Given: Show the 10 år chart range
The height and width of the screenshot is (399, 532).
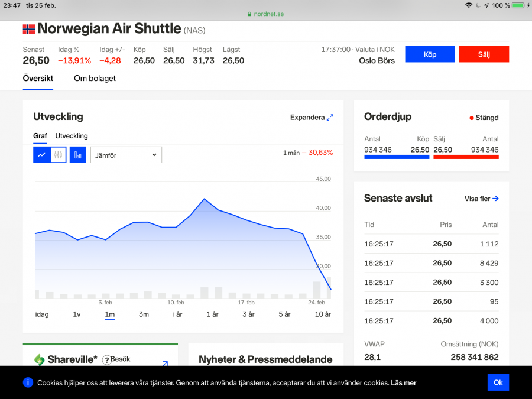Looking at the screenshot, I should (x=323, y=314).
